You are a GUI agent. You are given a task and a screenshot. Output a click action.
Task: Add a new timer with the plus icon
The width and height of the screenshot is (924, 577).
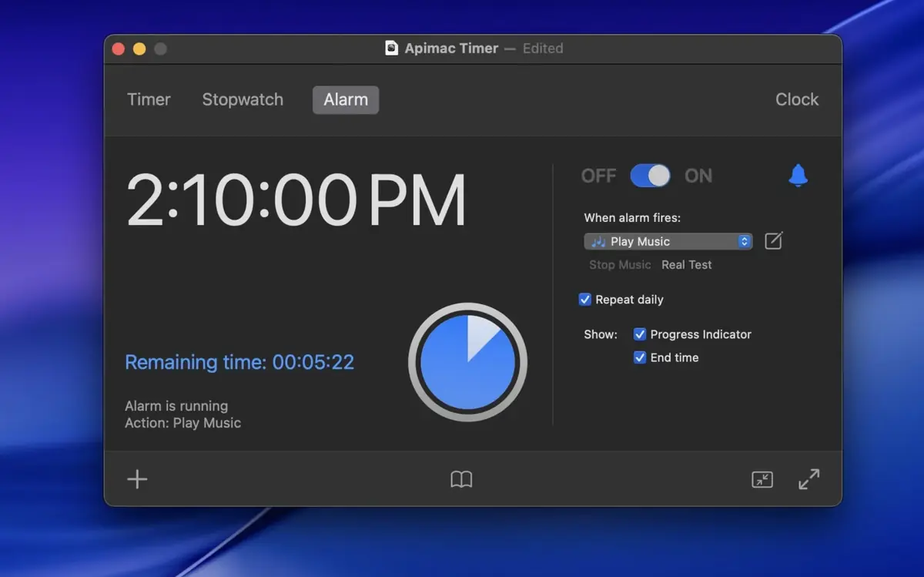136,478
